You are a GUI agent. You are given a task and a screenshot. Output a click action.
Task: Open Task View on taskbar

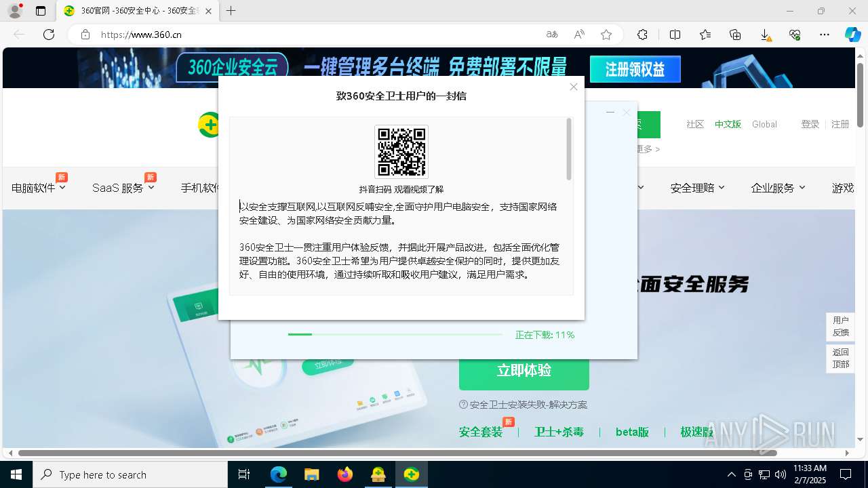[x=244, y=474]
